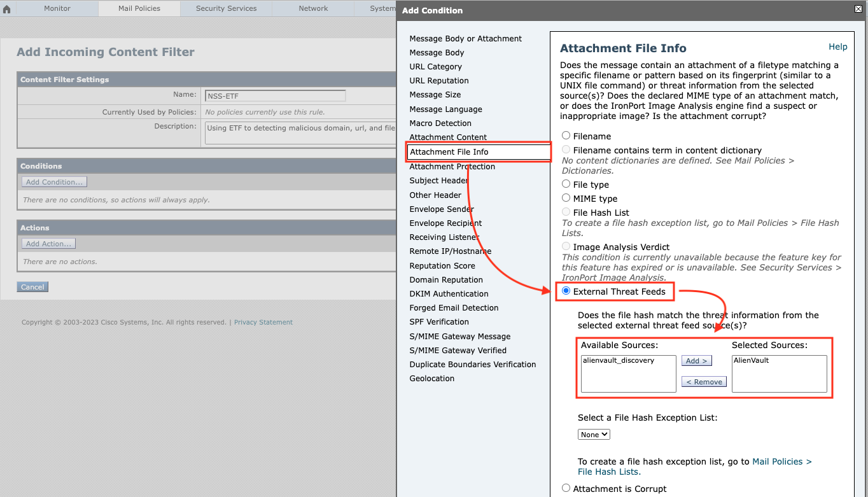Select the MIME type option
This screenshot has width=868, height=497.
[566, 197]
